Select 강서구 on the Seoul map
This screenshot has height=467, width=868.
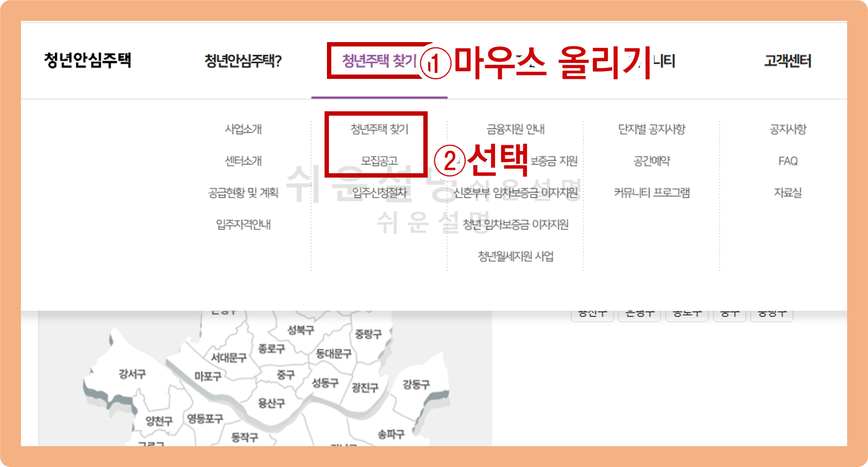tap(132, 374)
